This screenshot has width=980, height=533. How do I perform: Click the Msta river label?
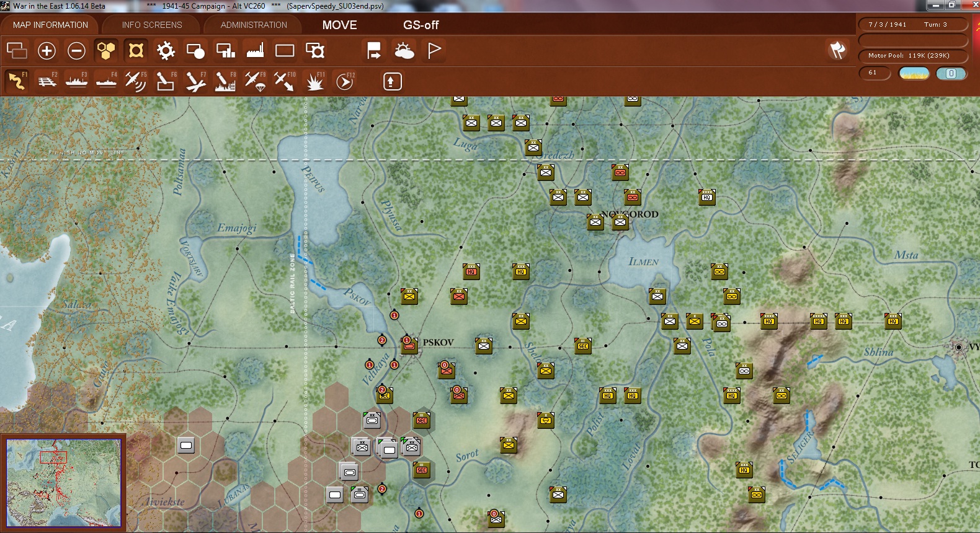point(906,255)
